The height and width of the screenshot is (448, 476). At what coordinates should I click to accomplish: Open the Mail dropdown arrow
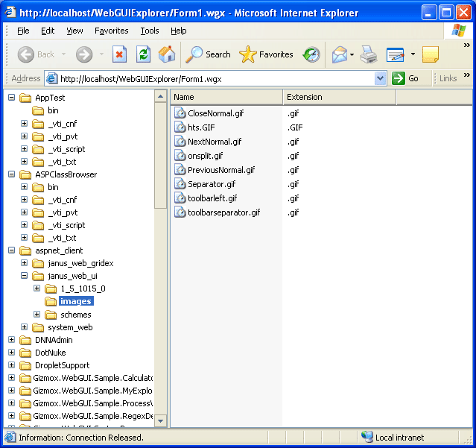[x=352, y=55]
